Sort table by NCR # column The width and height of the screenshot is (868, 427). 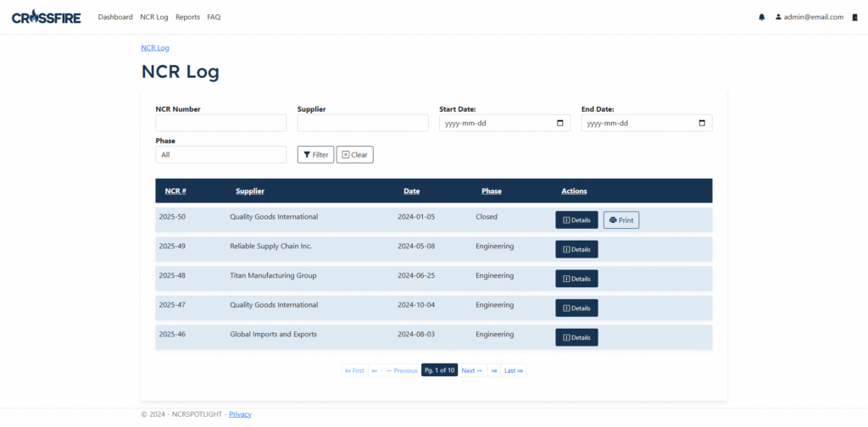pyautogui.click(x=175, y=191)
